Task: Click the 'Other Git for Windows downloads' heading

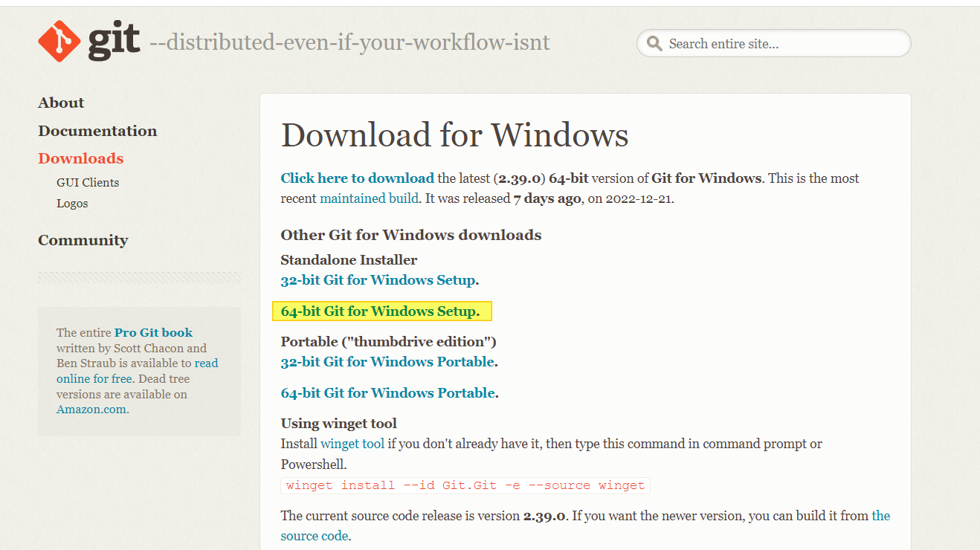Action: tap(410, 235)
